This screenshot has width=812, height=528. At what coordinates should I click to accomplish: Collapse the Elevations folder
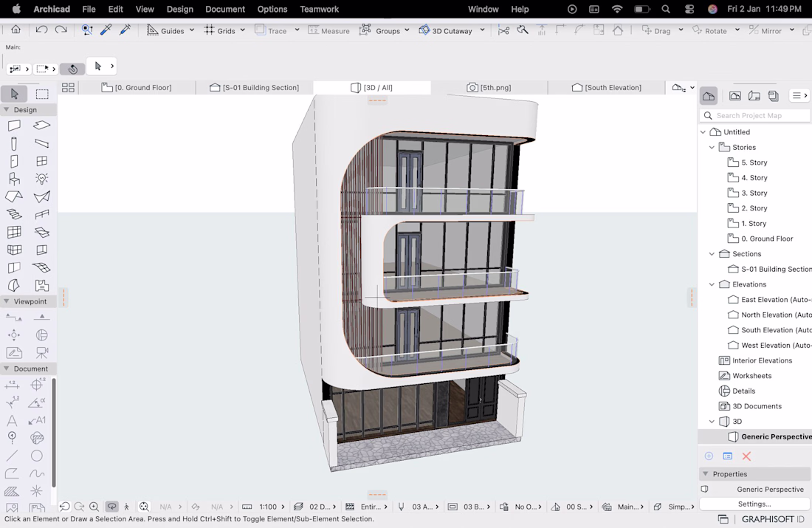[x=712, y=284]
